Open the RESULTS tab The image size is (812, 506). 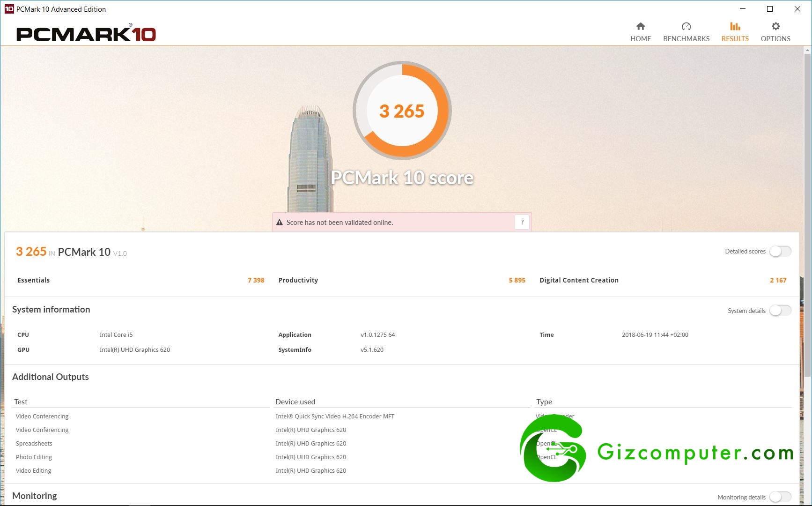pos(735,32)
